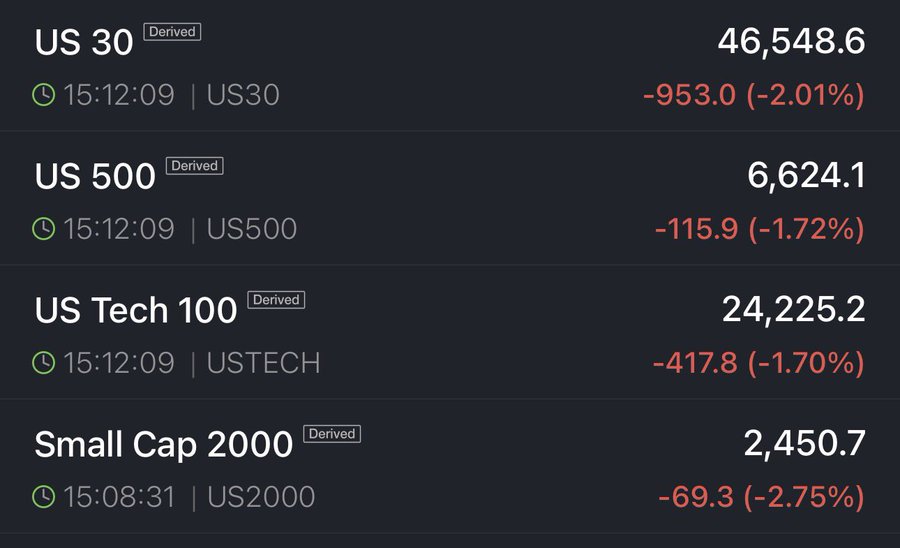The height and width of the screenshot is (548, 900).
Task: Click the clock icon in the US Tech 100 row
Action: point(44,362)
